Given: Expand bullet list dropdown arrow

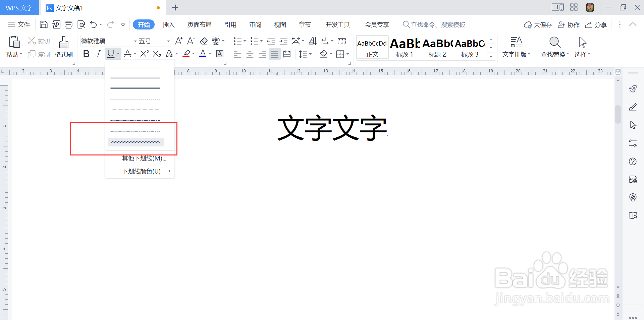Looking at the screenshot, I should (245, 41).
